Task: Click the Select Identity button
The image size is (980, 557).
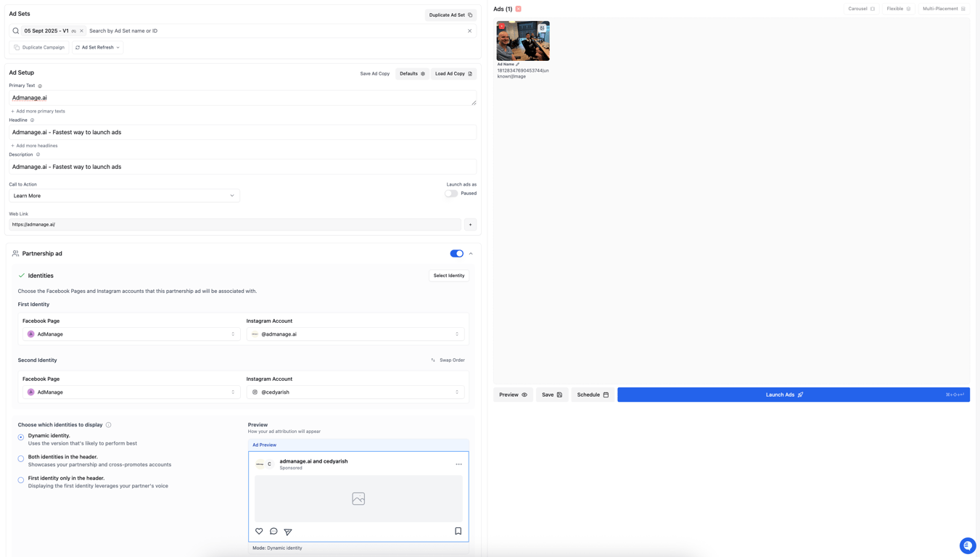Action: coord(449,276)
